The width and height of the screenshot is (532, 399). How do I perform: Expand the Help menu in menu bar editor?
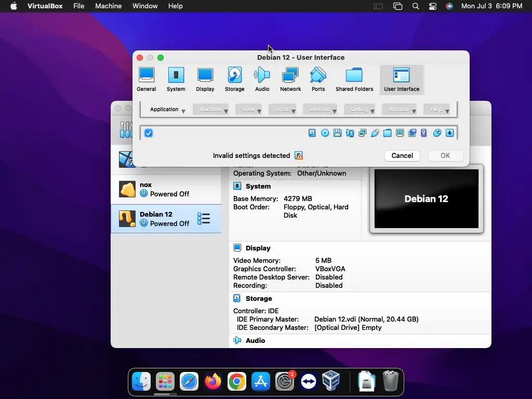[436, 109]
